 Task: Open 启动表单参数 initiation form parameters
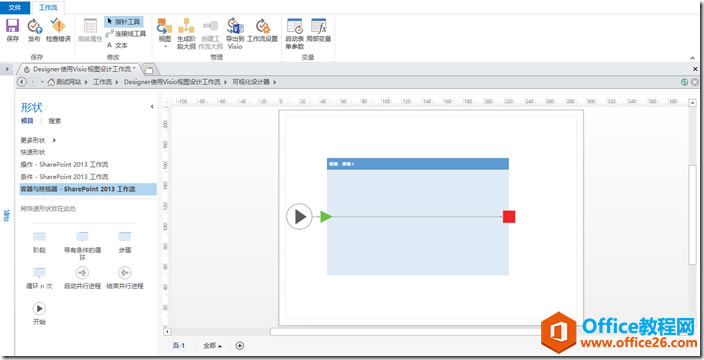(x=295, y=34)
